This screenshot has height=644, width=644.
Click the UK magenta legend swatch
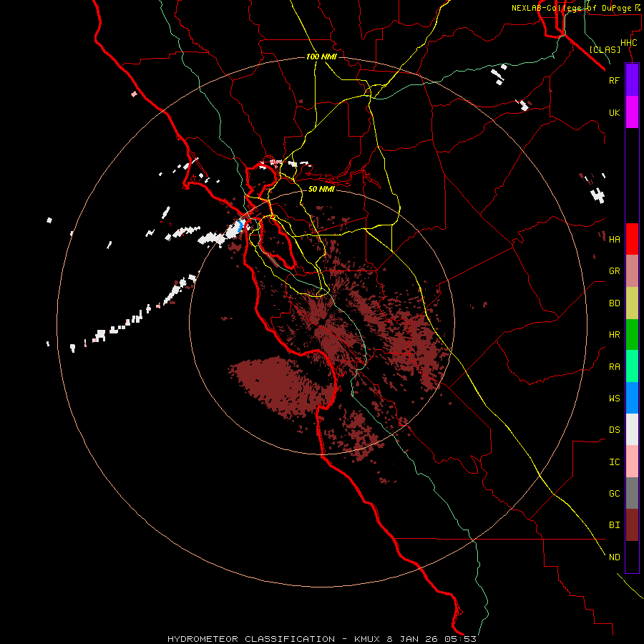632,112
